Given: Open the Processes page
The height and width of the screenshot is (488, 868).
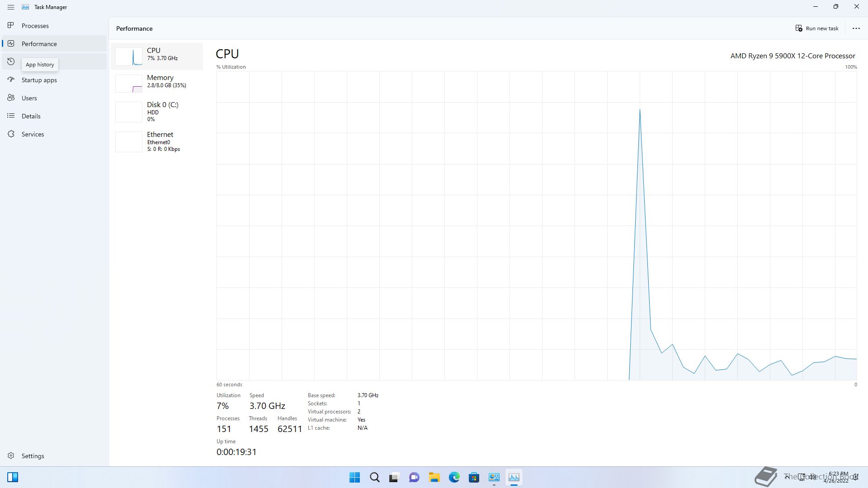Looking at the screenshot, I should 54,26.
